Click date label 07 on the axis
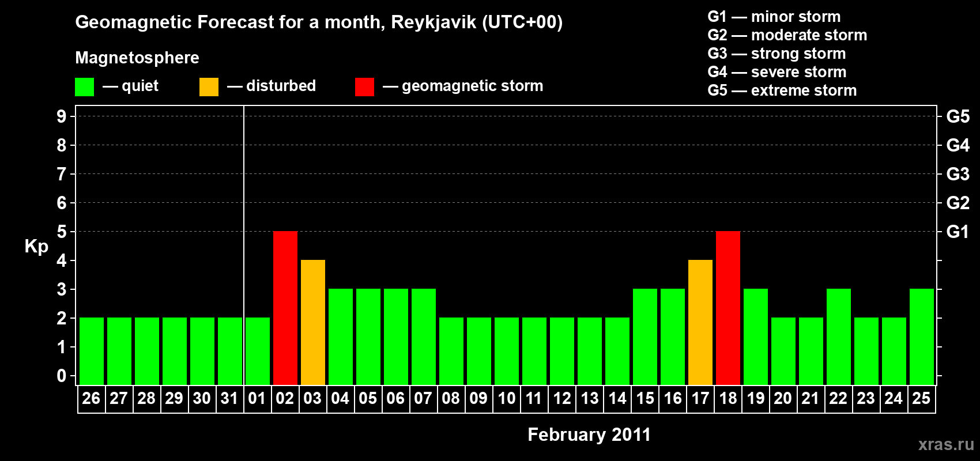The height and width of the screenshot is (461, 980). (423, 399)
